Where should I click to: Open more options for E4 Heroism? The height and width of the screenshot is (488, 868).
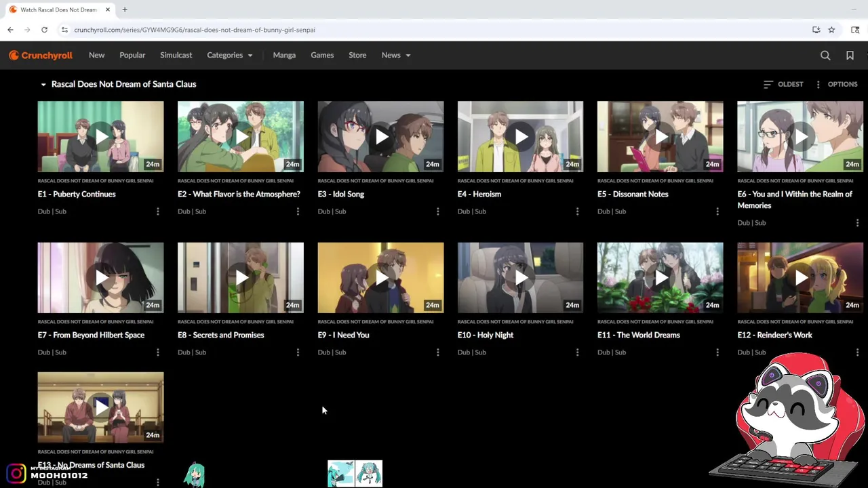click(577, 211)
